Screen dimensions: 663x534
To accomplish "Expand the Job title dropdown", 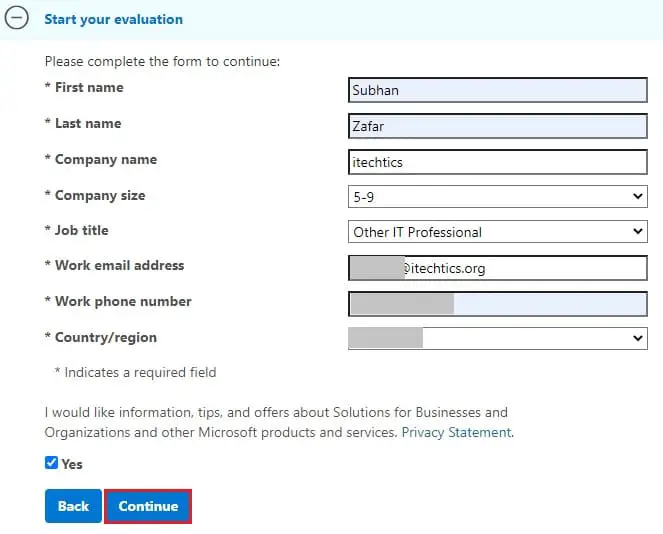I will click(497, 232).
